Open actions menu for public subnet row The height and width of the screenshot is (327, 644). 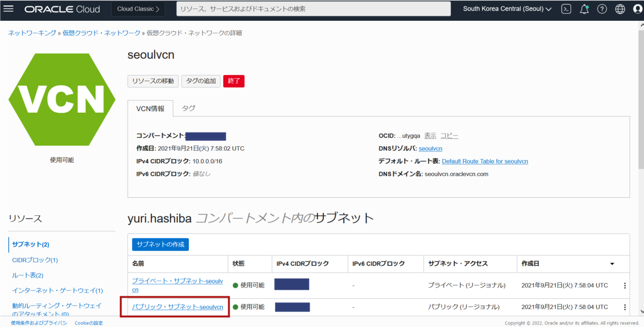(624, 307)
